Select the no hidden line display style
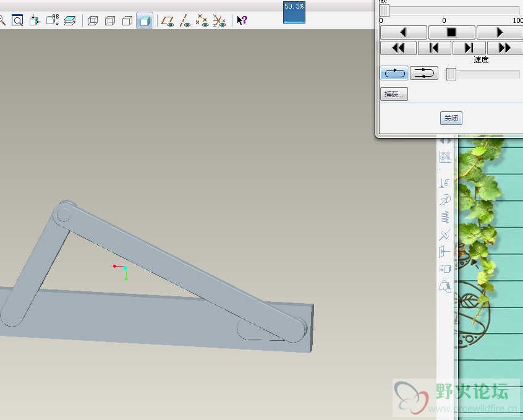Image resolution: width=523 pixels, height=420 pixels. (127, 20)
